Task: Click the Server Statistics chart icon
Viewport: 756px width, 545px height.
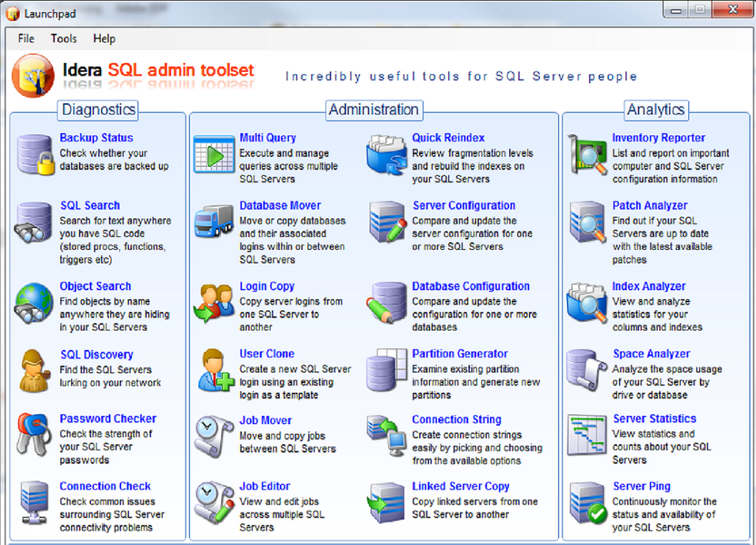Action: click(x=587, y=435)
